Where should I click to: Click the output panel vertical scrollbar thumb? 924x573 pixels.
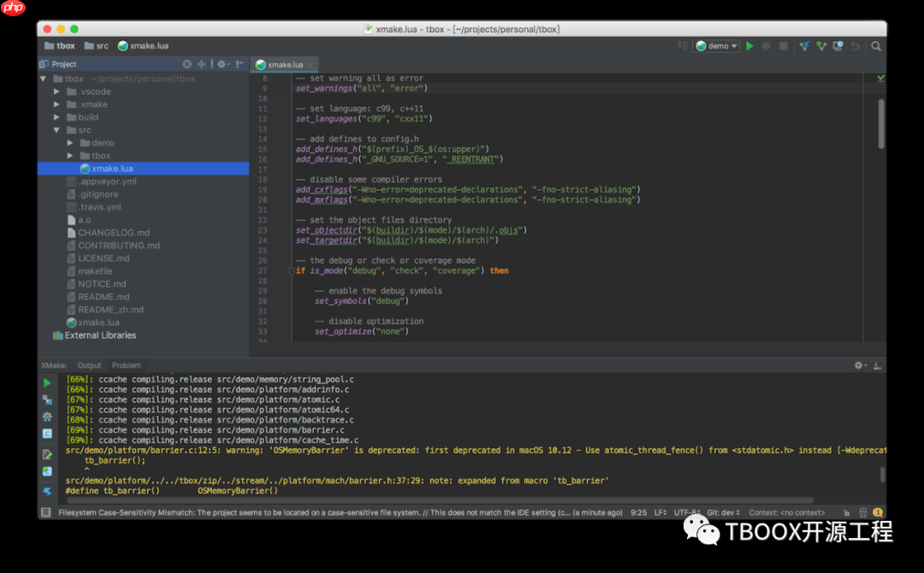click(x=882, y=475)
